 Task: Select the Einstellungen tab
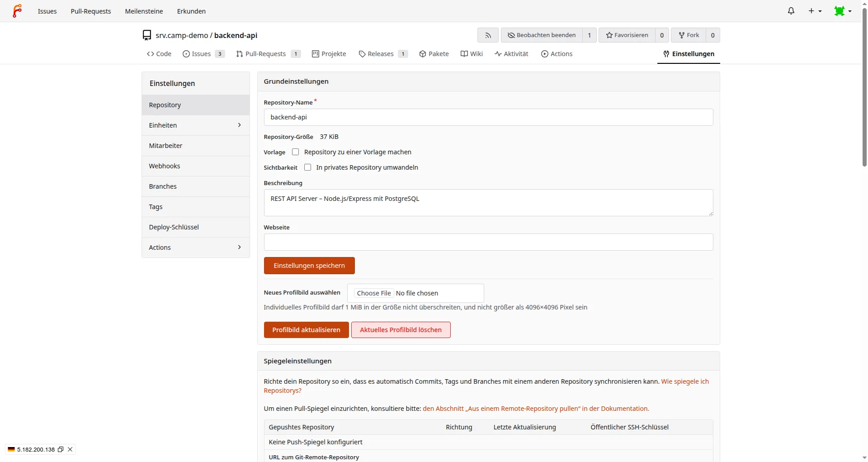coord(689,54)
